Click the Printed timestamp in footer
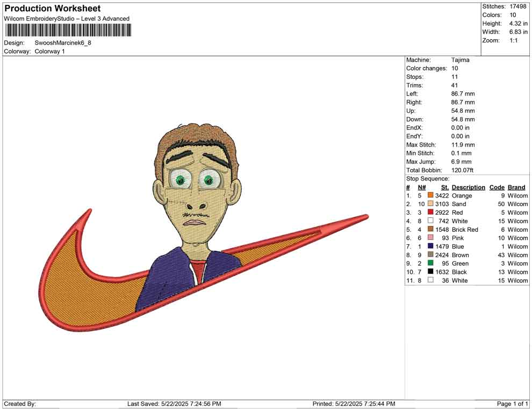The width and height of the screenshot is (532, 409). 354,404
